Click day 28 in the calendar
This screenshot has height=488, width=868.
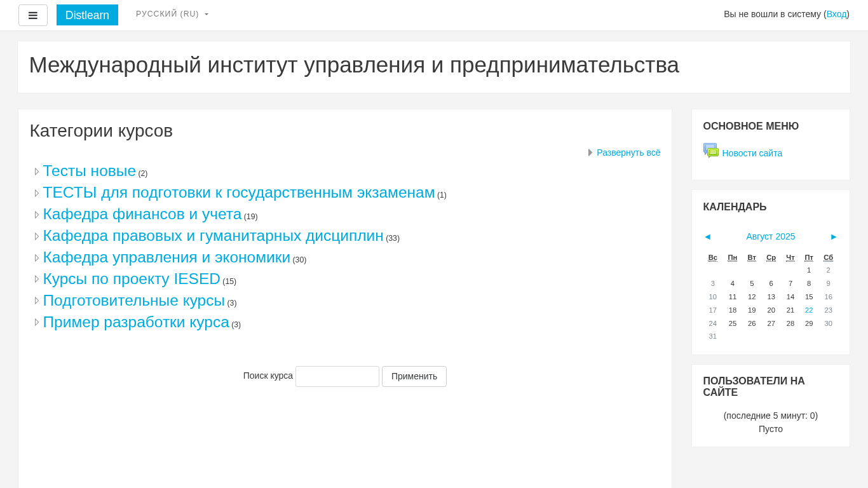[790, 323]
